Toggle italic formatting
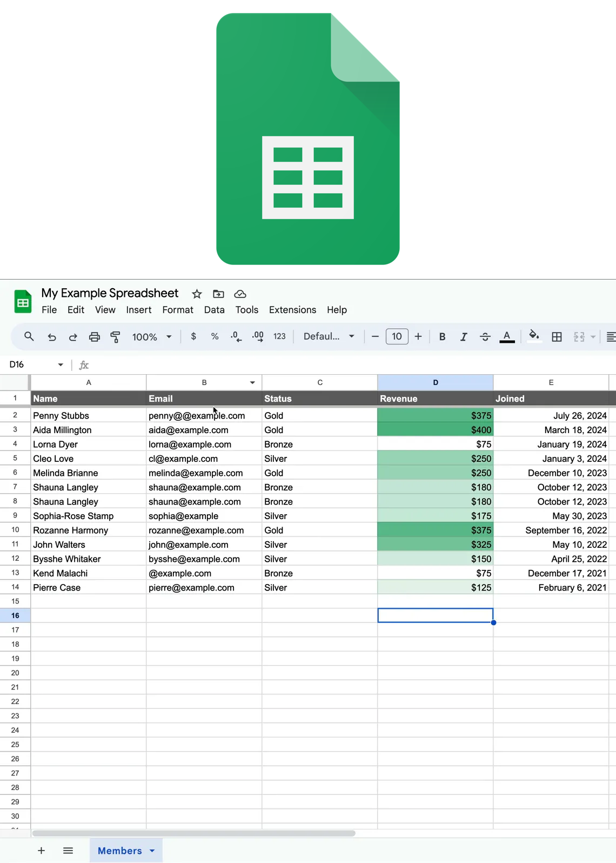Viewport: 616px width, 863px height. (x=463, y=337)
